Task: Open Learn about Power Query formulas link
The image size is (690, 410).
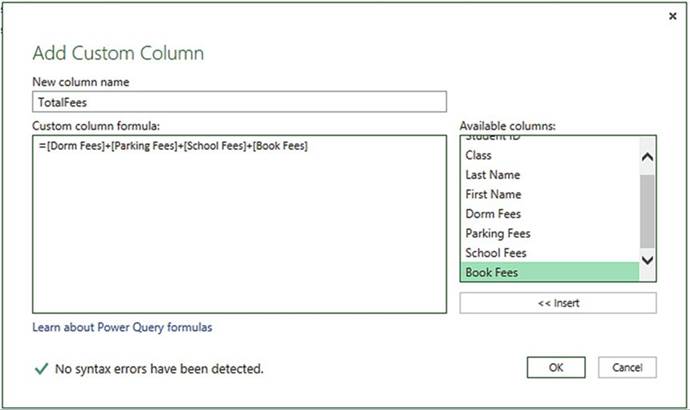Action: coord(122,327)
